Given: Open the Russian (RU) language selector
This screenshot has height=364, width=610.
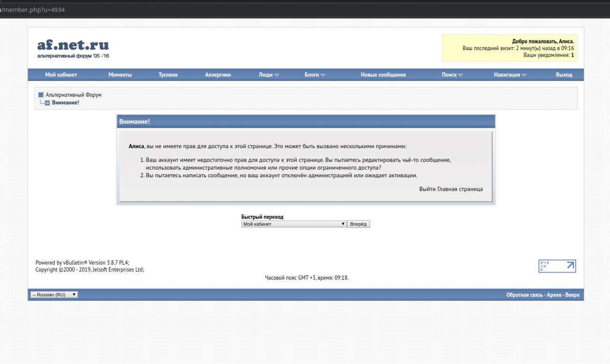Looking at the screenshot, I should tap(54, 294).
